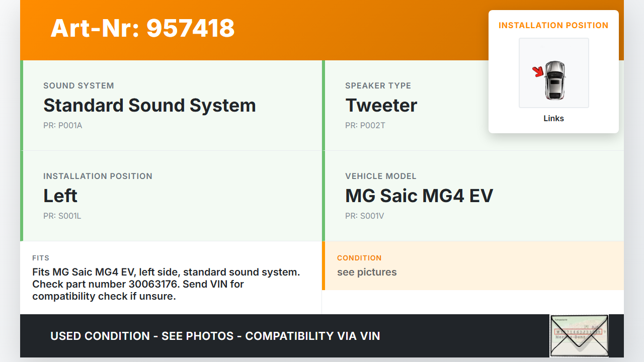Click the "Used Condition - See Photos" footer banner
Image resolution: width=644 pixels, height=362 pixels.
click(215, 336)
